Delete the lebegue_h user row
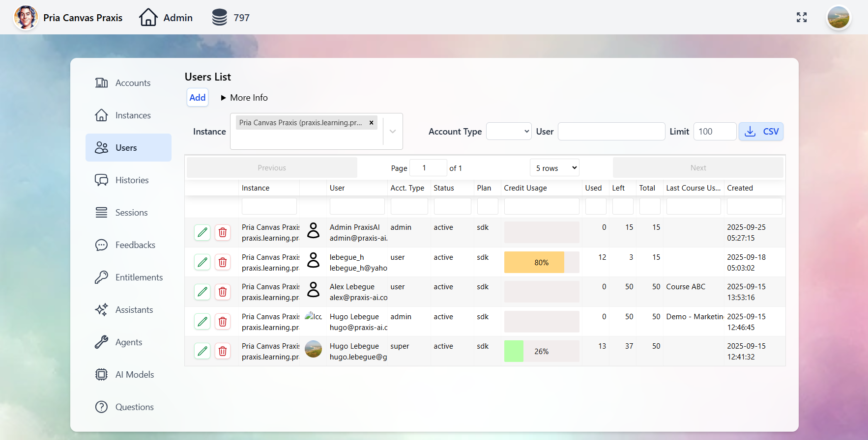Image resolution: width=868 pixels, height=440 pixels. point(223,262)
